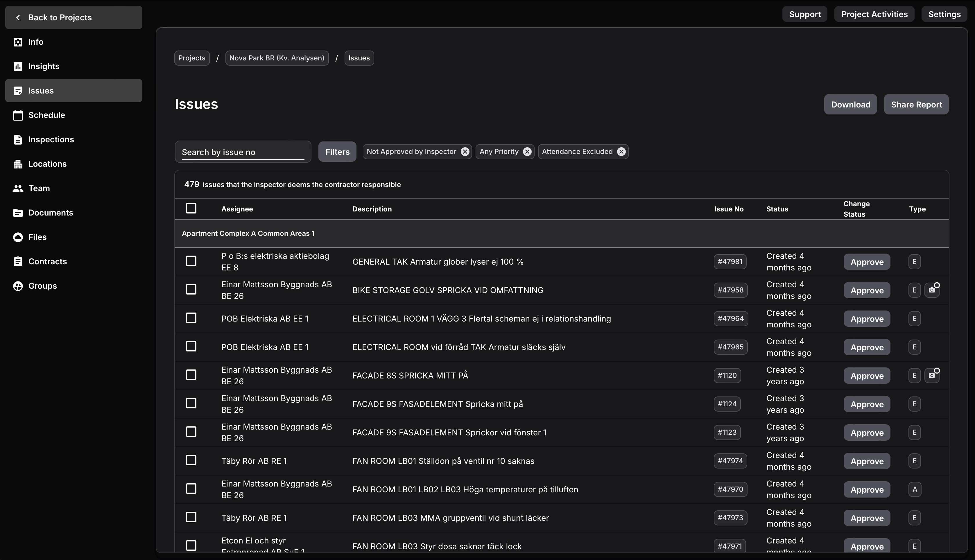The image size is (975, 560).
Task: Open the Filters panel
Action: 337,152
